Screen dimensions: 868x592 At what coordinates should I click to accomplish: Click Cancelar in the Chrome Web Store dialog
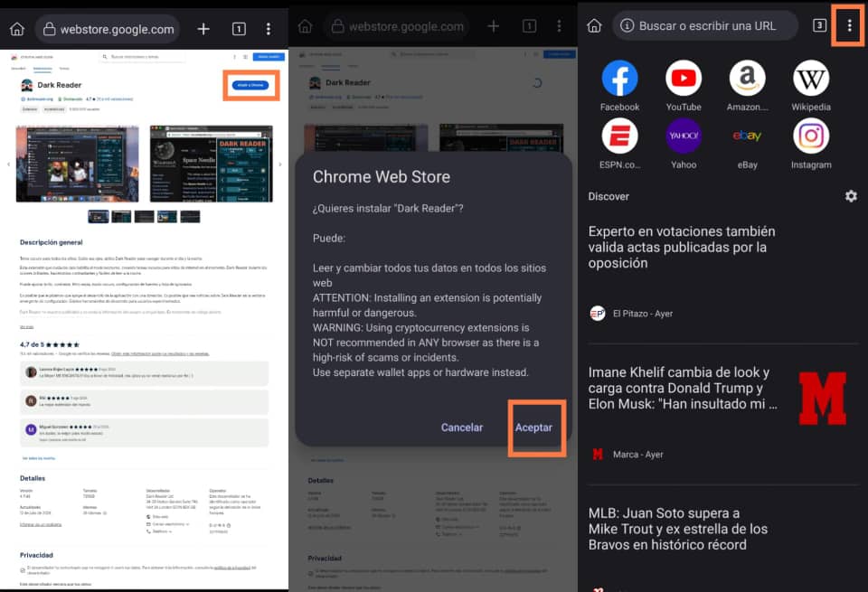coord(462,428)
